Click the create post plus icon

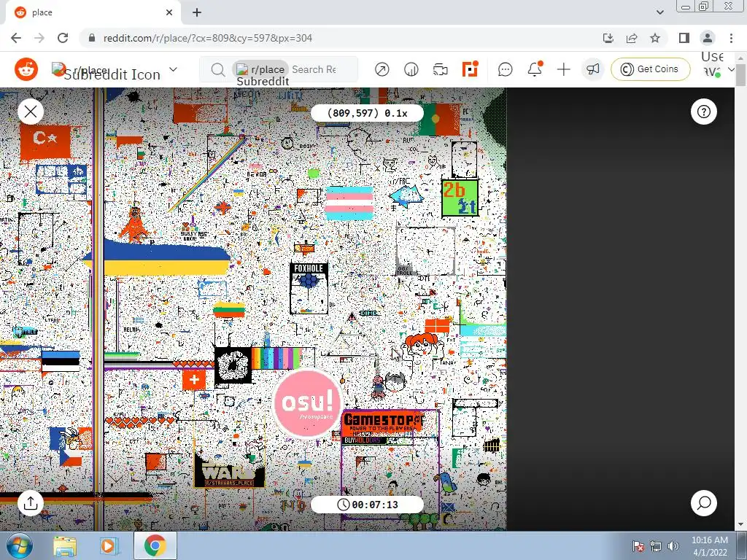click(564, 69)
